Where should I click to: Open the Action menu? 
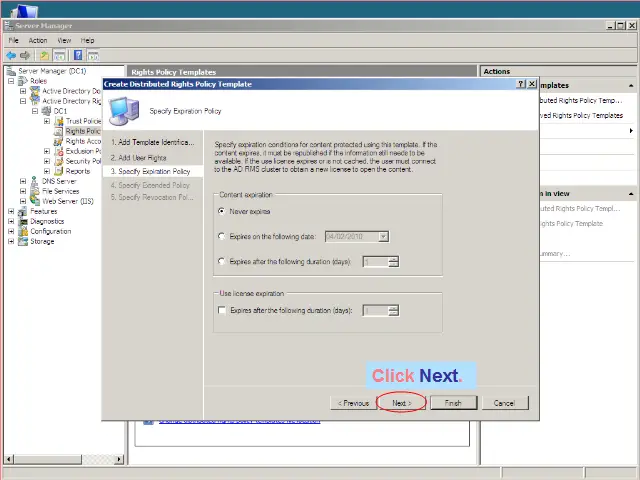click(x=38, y=40)
